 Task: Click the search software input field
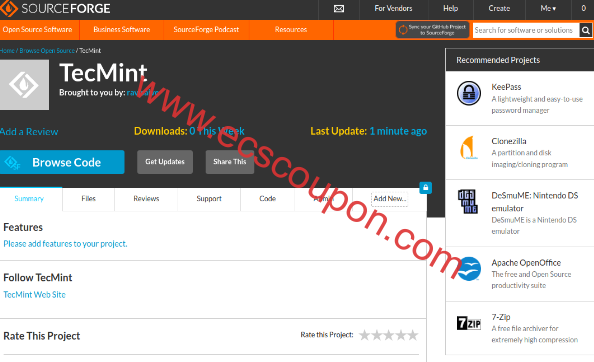point(526,30)
